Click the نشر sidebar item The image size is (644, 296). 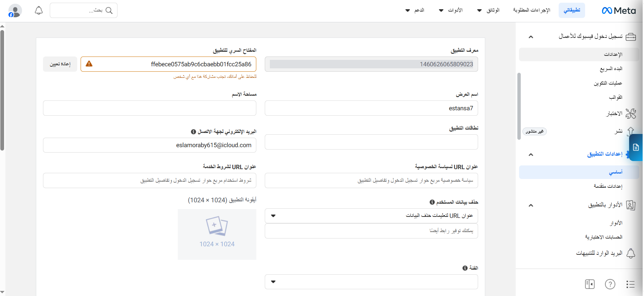click(619, 131)
